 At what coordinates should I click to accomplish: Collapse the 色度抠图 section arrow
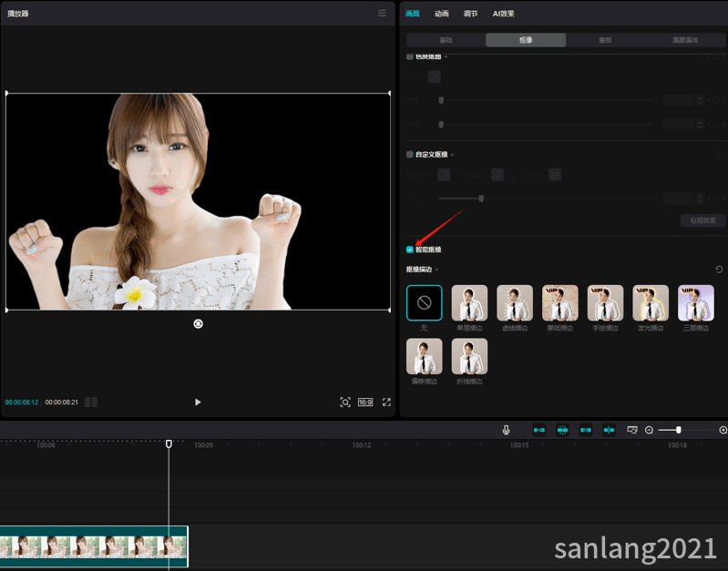[x=446, y=56]
